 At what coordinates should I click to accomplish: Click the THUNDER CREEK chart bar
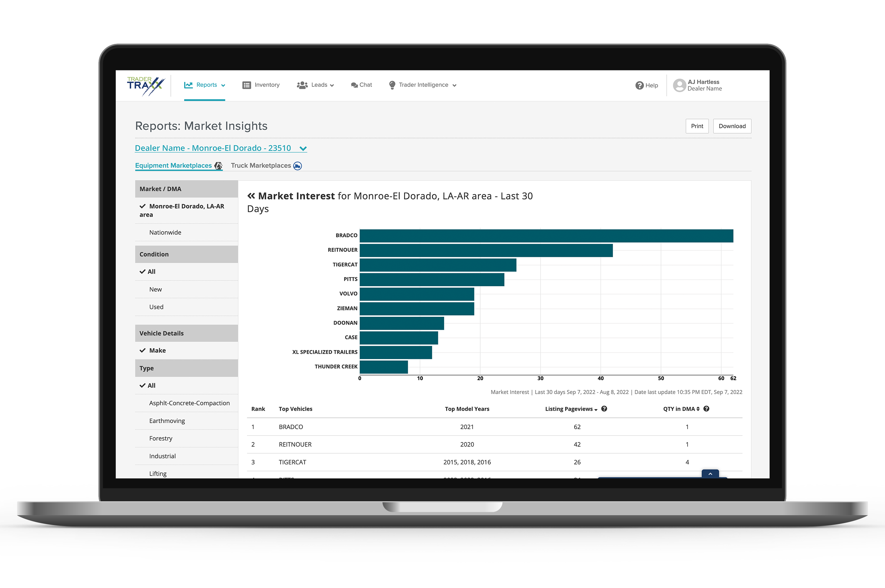pyautogui.click(x=384, y=367)
